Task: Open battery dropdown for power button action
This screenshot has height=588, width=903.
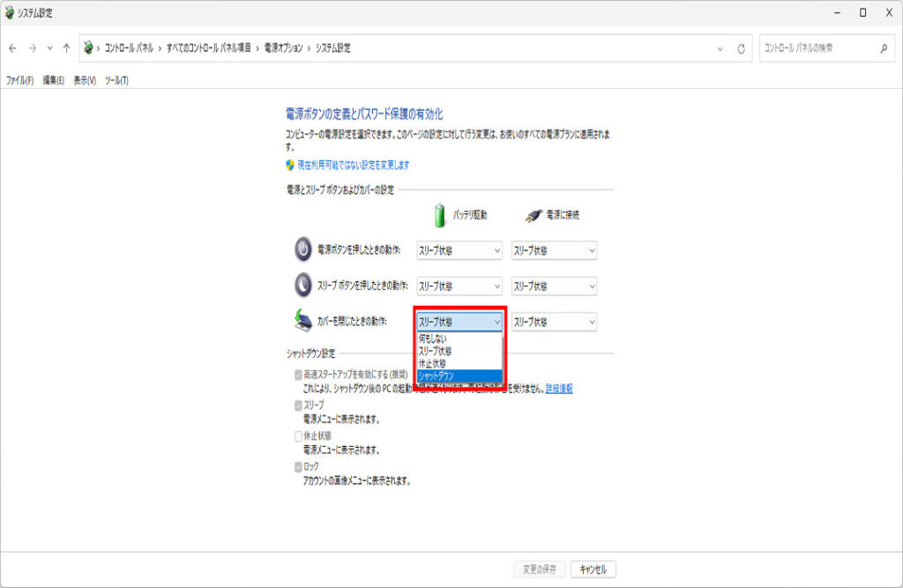Action: click(459, 250)
